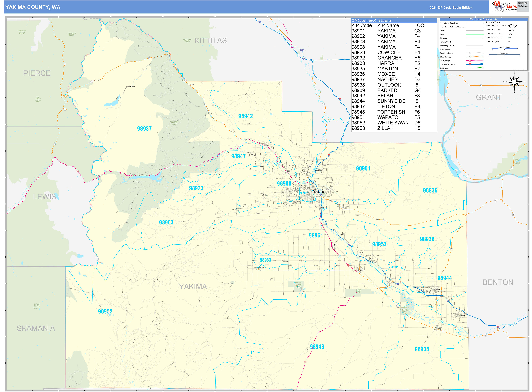Click the PIERCE county label
Viewport: 532px width, 392px height.
pyautogui.click(x=37, y=73)
